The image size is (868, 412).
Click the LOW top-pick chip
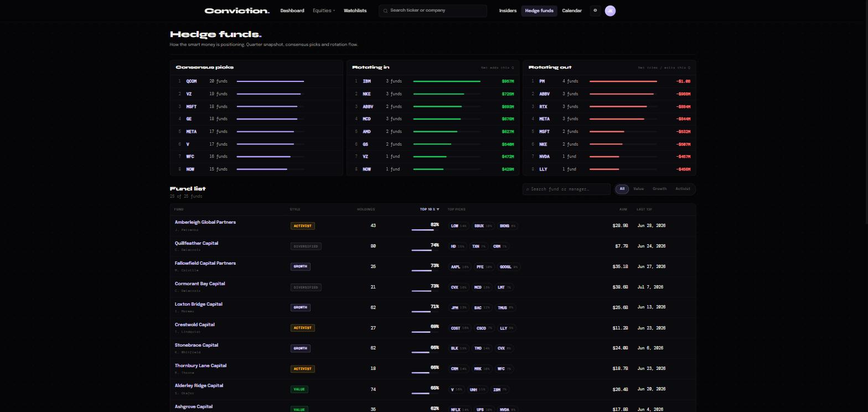[459, 226]
